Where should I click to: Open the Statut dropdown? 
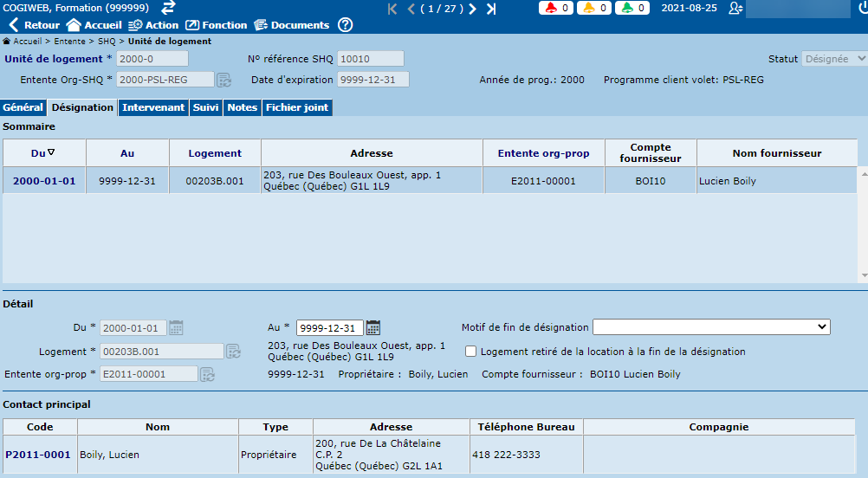[x=834, y=59]
